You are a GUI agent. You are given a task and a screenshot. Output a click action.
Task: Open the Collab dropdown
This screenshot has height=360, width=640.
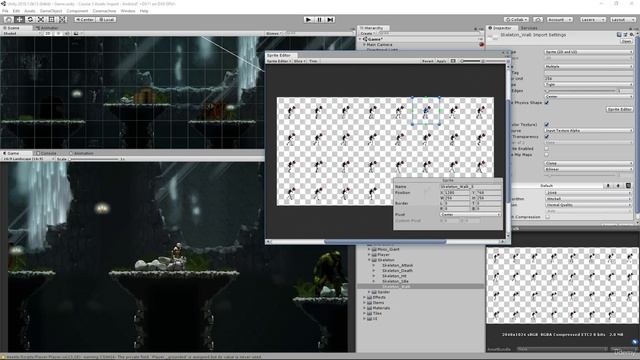[x=516, y=19]
